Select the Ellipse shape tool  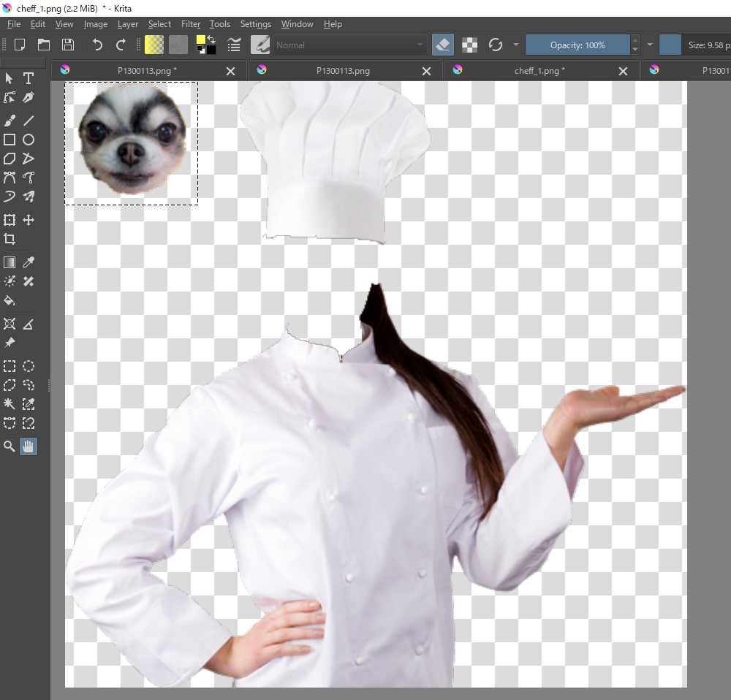[29, 140]
